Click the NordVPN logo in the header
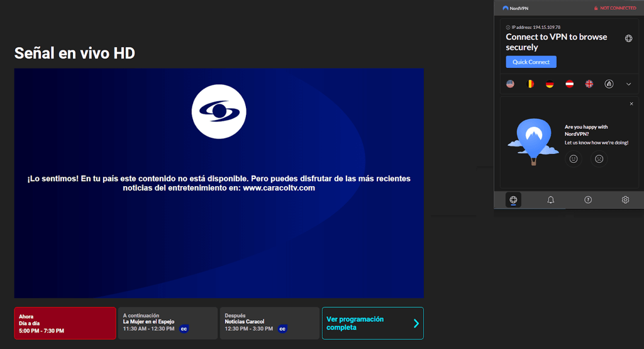 pyautogui.click(x=516, y=8)
